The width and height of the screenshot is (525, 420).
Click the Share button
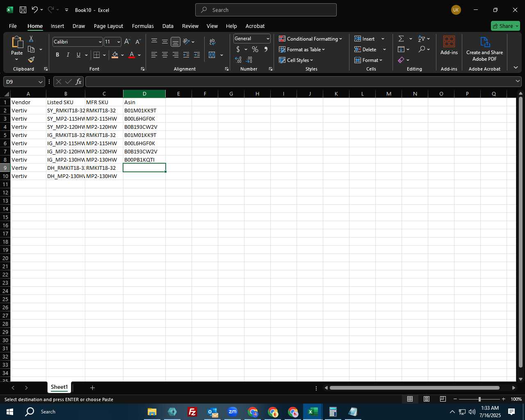tap(505, 26)
